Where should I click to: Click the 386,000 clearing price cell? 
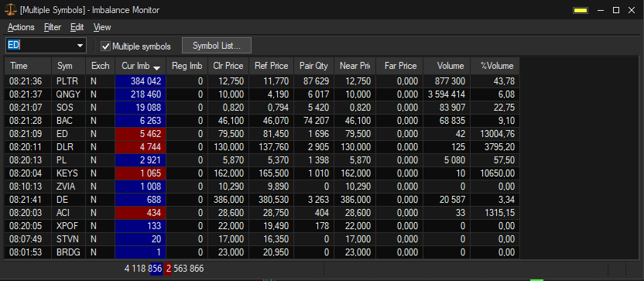pos(228,200)
